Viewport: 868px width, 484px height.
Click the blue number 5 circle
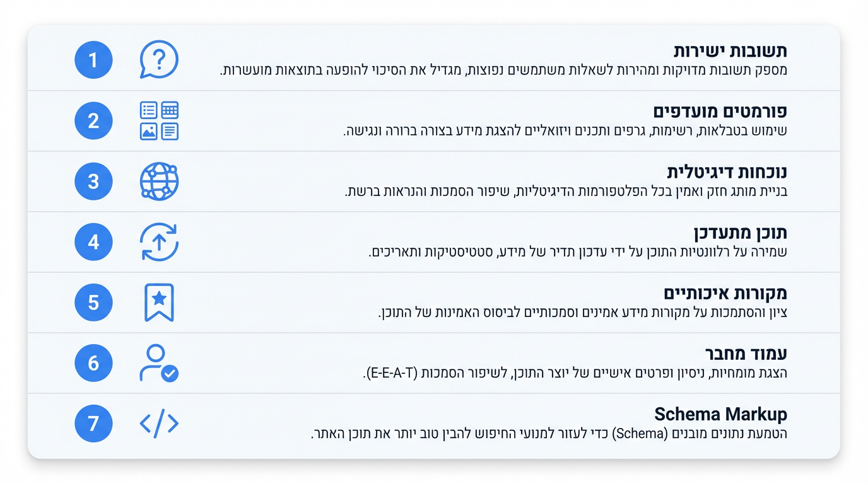[x=93, y=302]
